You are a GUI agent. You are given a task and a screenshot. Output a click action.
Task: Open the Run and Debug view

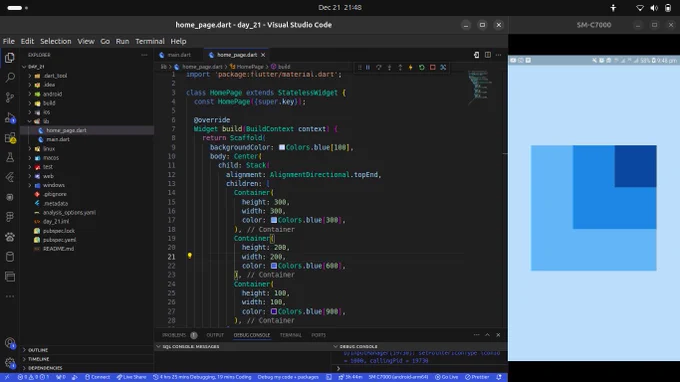tap(10, 117)
